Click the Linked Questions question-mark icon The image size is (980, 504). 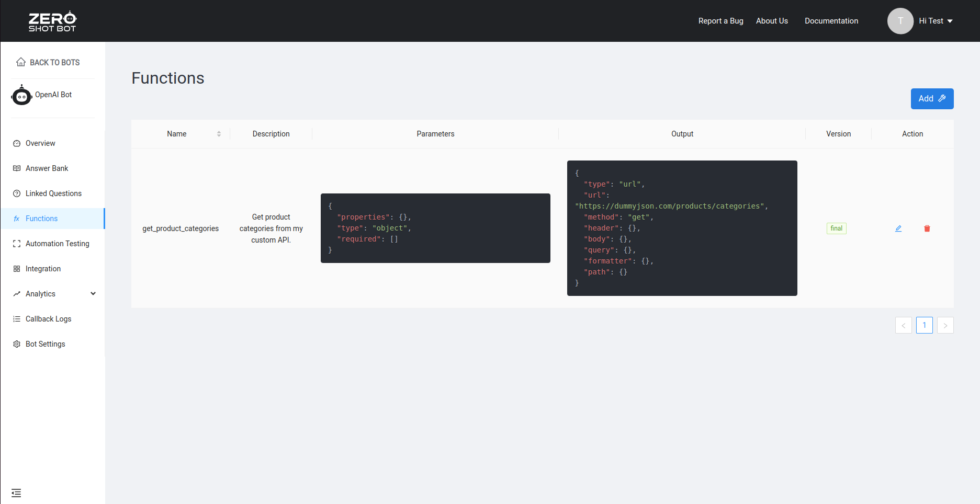17,193
